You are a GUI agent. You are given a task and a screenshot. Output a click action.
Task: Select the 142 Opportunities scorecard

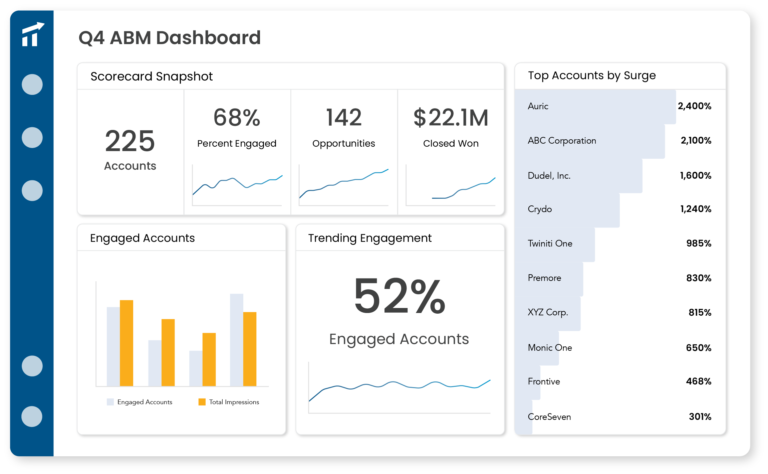(x=344, y=152)
